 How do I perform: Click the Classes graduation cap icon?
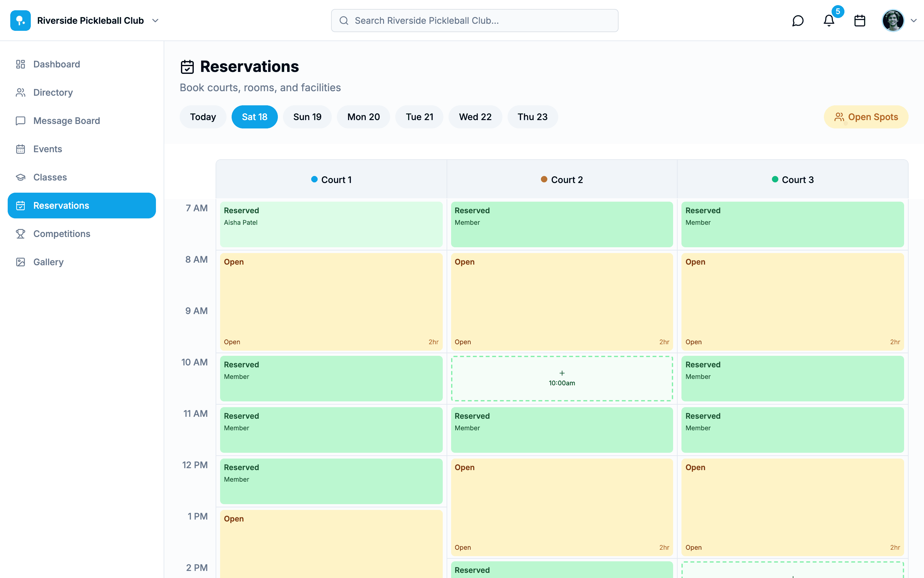click(x=21, y=177)
